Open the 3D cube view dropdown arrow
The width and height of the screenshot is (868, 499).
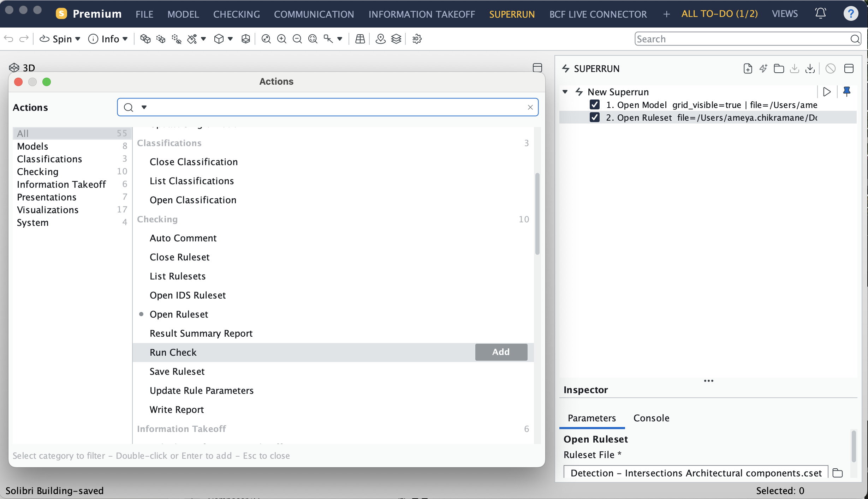[x=230, y=39]
